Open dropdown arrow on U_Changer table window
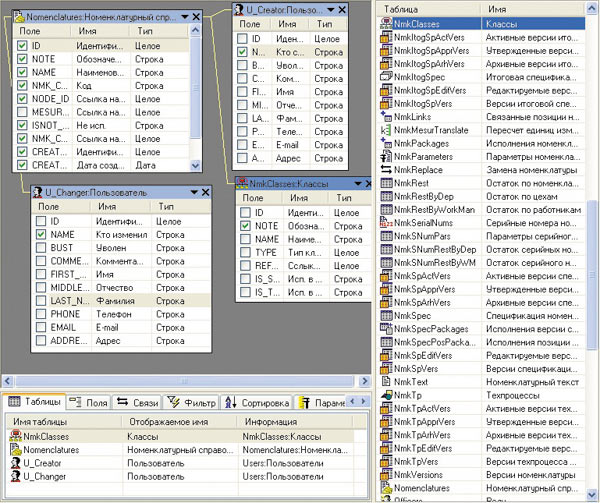 [x=192, y=191]
